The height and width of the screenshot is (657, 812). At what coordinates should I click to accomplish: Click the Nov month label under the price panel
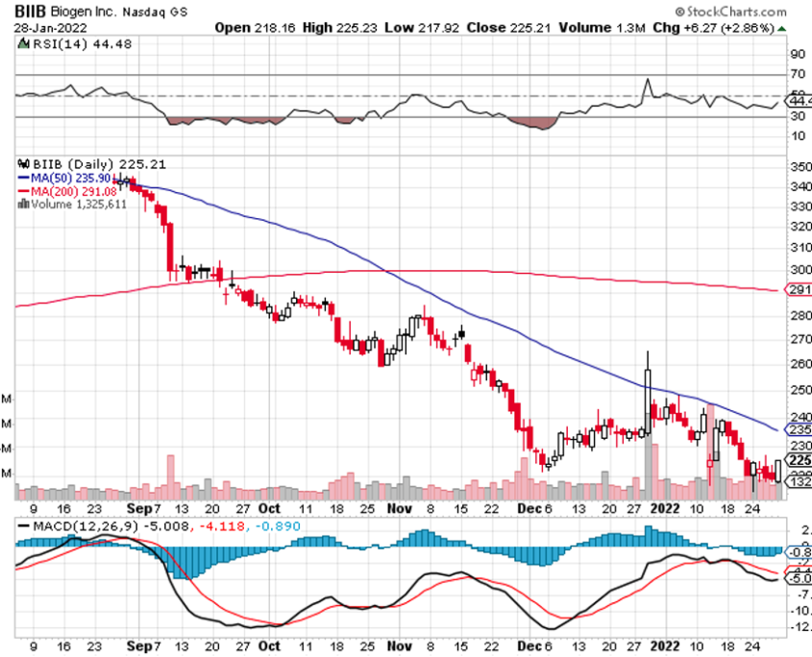pos(399,508)
